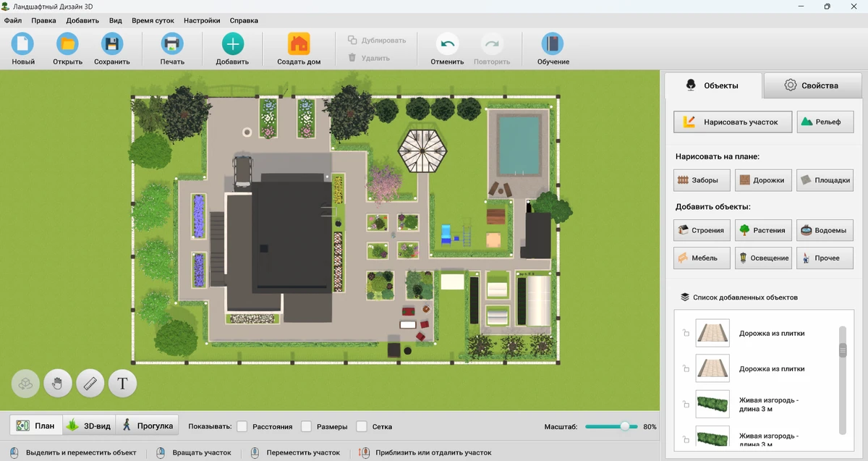Click the Растения plants button
Image resolution: width=868 pixels, height=461 pixels.
click(762, 230)
